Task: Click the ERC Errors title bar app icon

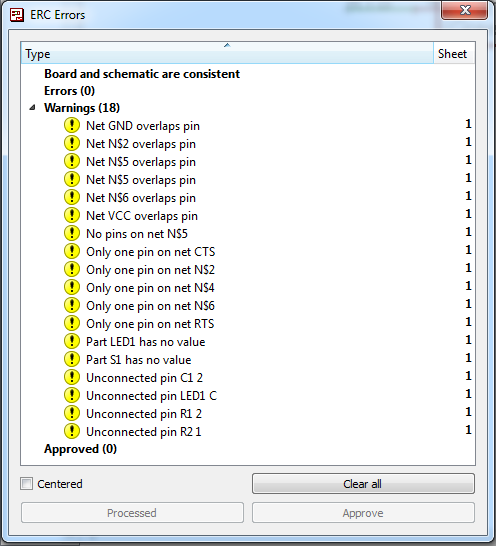Action: (17, 15)
